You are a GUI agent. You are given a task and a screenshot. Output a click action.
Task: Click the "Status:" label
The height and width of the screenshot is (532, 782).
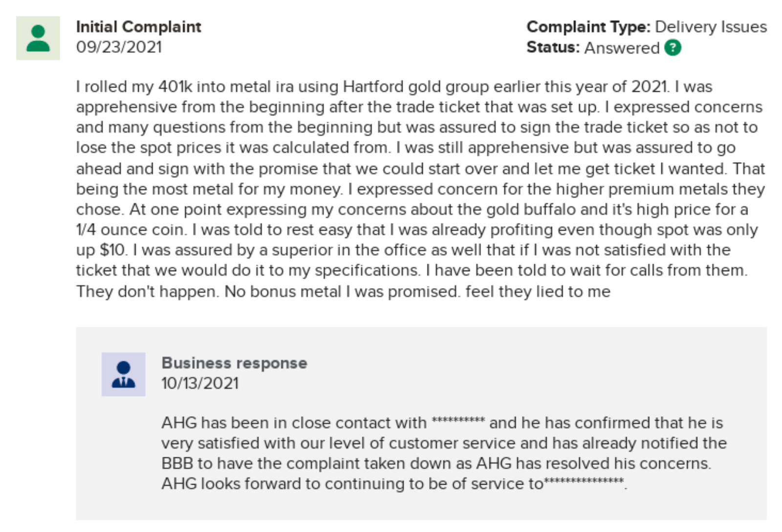[553, 48]
